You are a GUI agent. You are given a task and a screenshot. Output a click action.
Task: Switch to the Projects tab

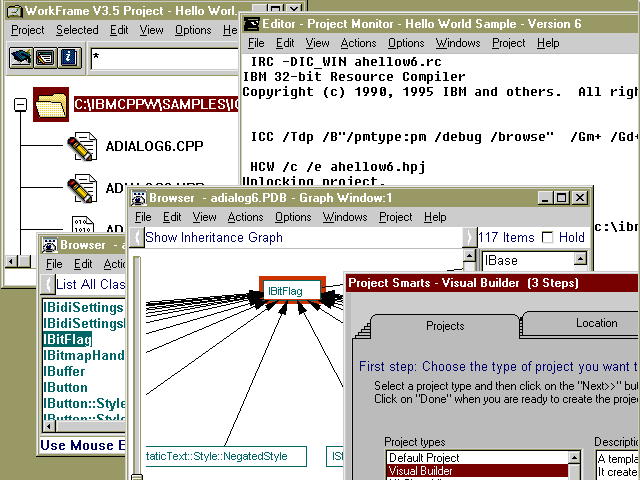[445, 326]
